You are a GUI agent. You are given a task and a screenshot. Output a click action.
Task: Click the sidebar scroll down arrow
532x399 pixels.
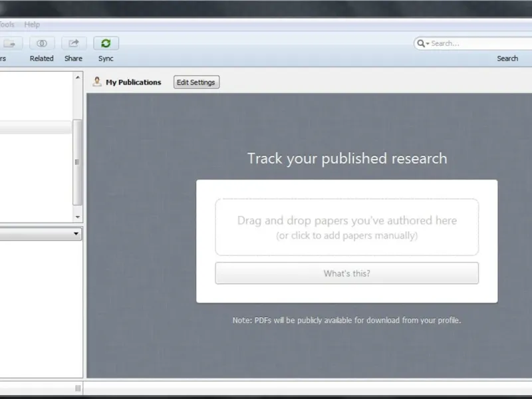(78, 217)
